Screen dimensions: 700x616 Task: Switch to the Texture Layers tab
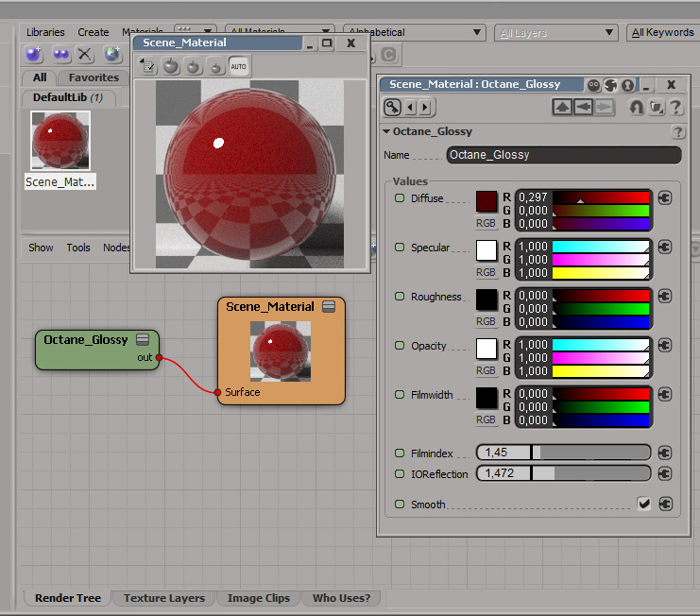click(163, 598)
